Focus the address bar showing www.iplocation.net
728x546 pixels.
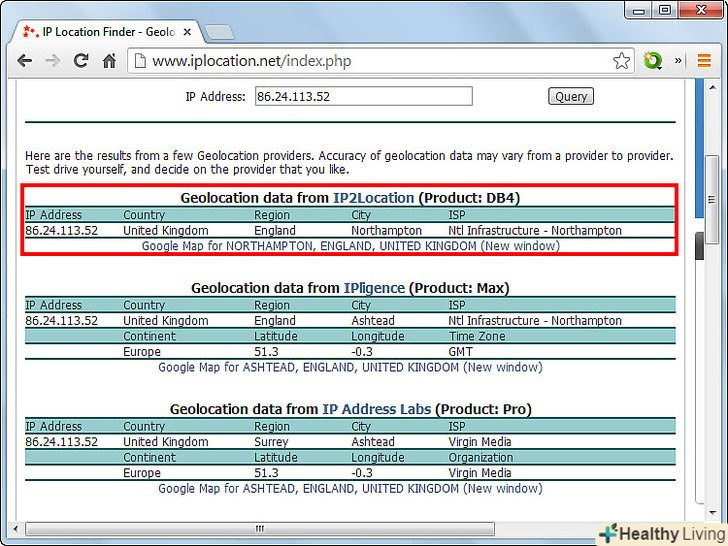[x=370, y=61]
